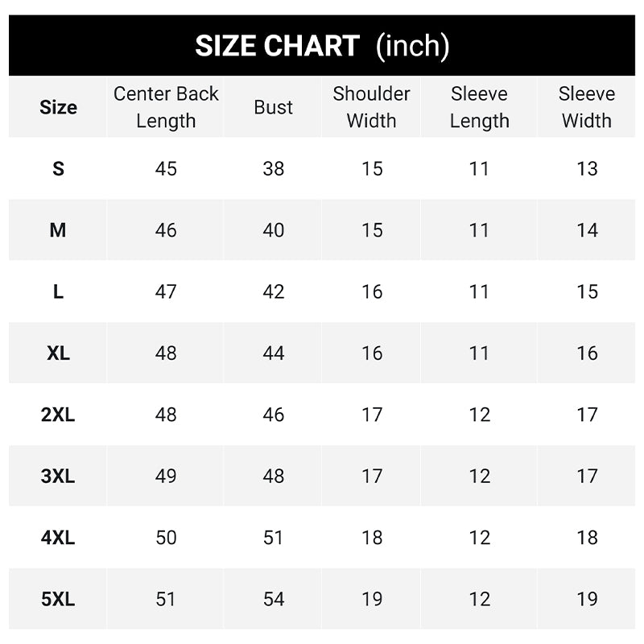Select the bust value 54 for 5XL
644x644 pixels.
point(273,599)
